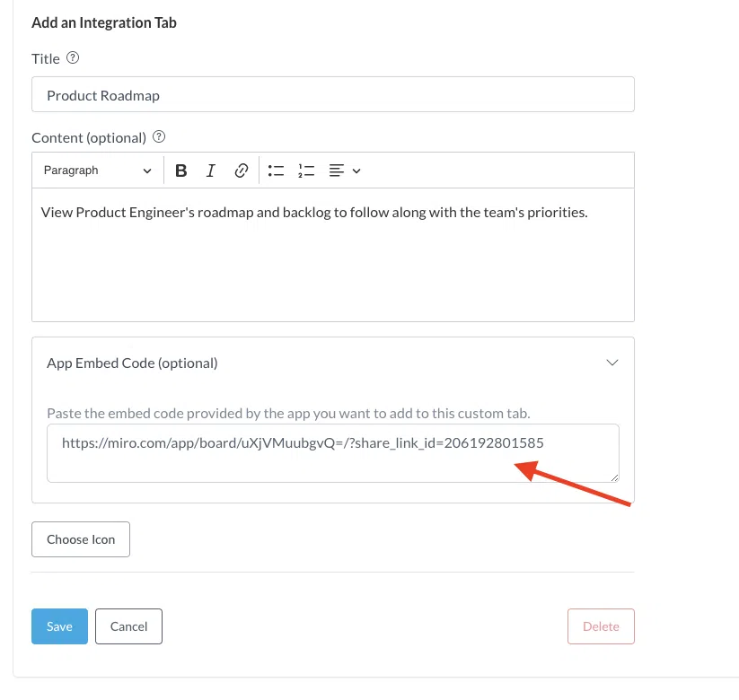This screenshot has width=739, height=700.
Task: Apply numbered list formatting
Action: pyautogui.click(x=306, y=171)
